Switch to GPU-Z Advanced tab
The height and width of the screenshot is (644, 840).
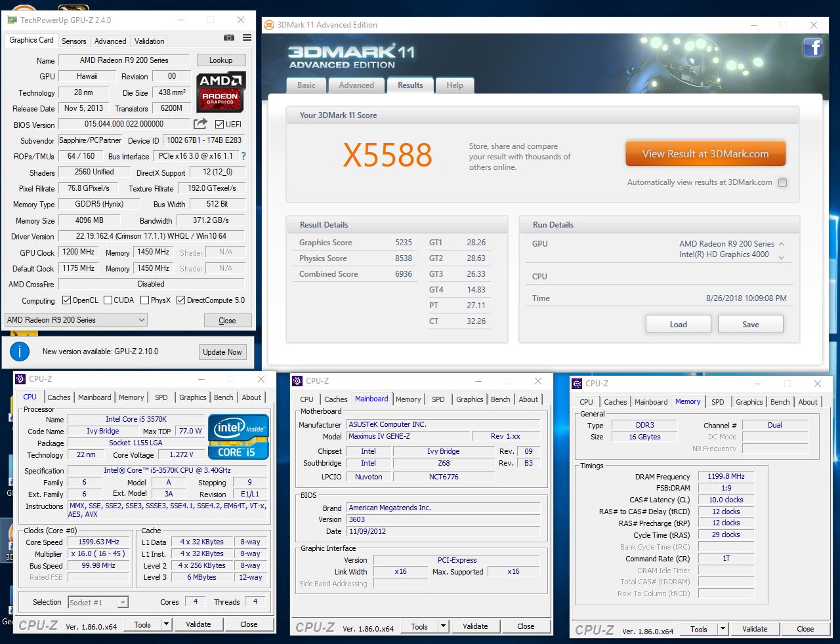(x=110, y=41)
